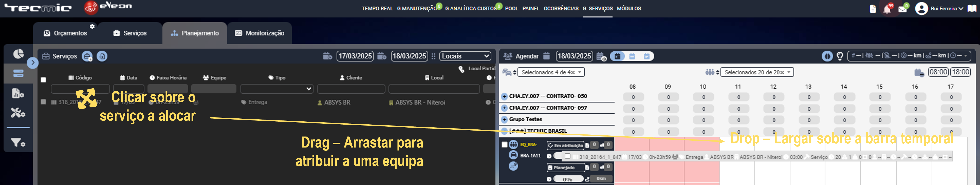Select the second calendar view toggle

(x=632, y=56)
